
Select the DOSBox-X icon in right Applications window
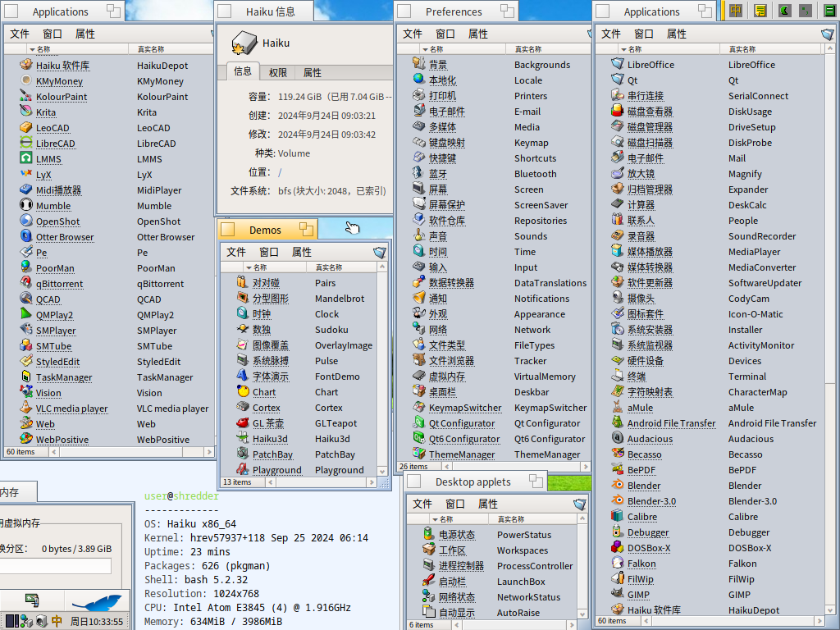click(618, 547)
